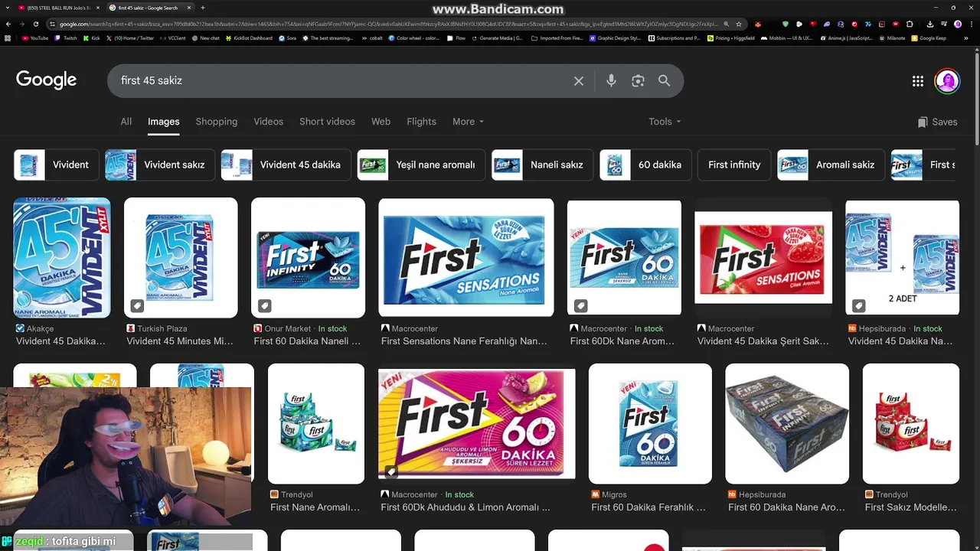Viewport: 980px width, 551px height.
Task: Click the Google logo
Action: (x=46, y=80)
